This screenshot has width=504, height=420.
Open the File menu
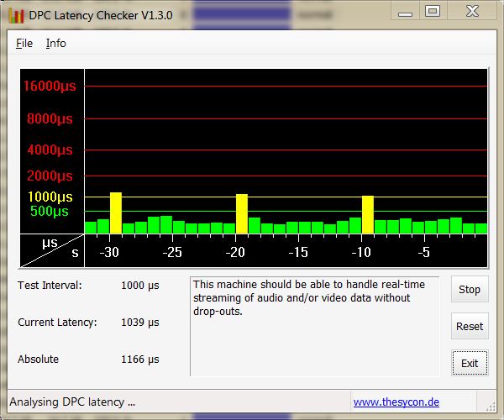click(x=24, y=43)
